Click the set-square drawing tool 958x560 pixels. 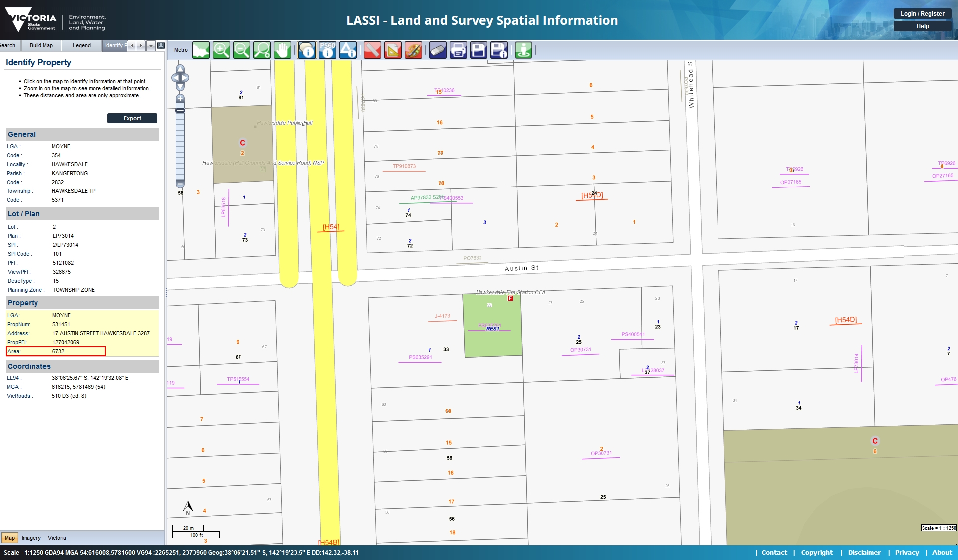[x=393, y=50]
